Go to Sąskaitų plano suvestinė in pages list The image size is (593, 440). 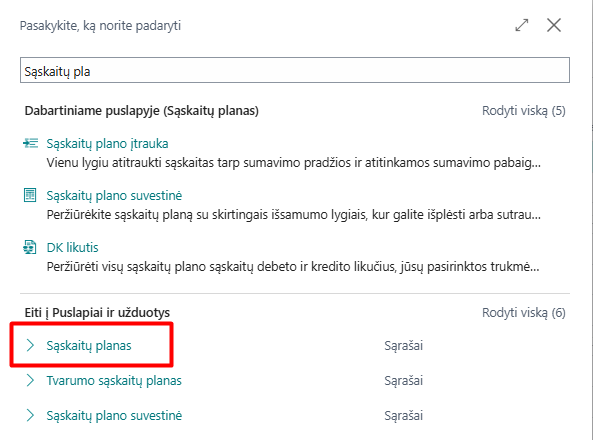114,415
